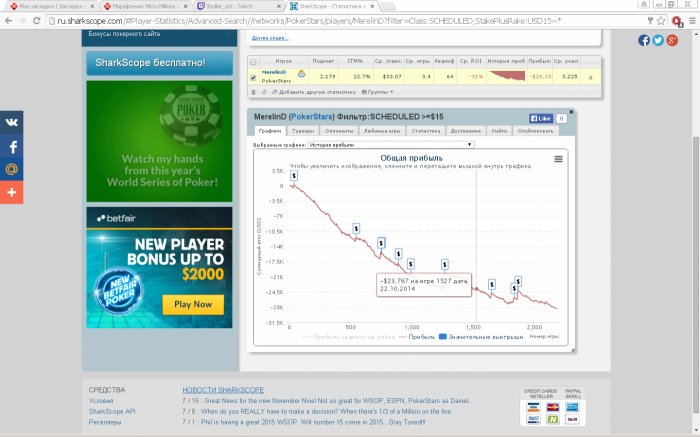This screenshot has width=700, height=437.
Task: Expand the 'Группы' dropdown
Action: tap(378, 92)
